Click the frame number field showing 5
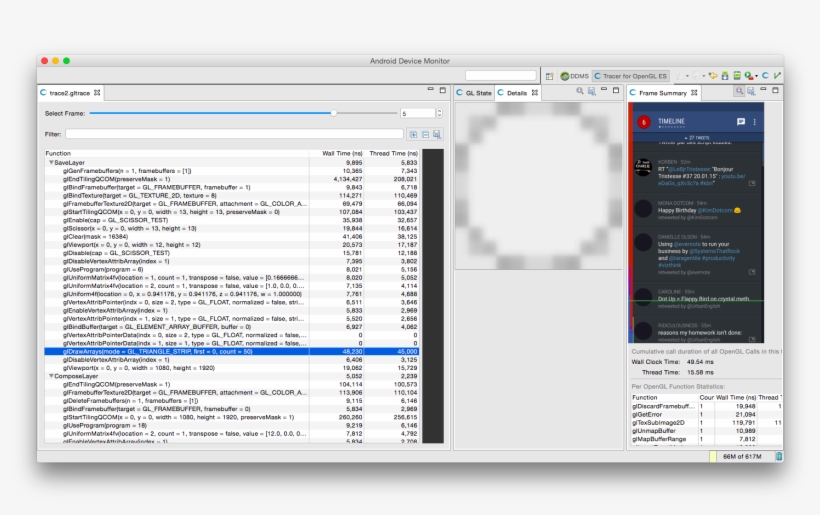The width and height of the screenshot is (820, 515). point(417,113)
